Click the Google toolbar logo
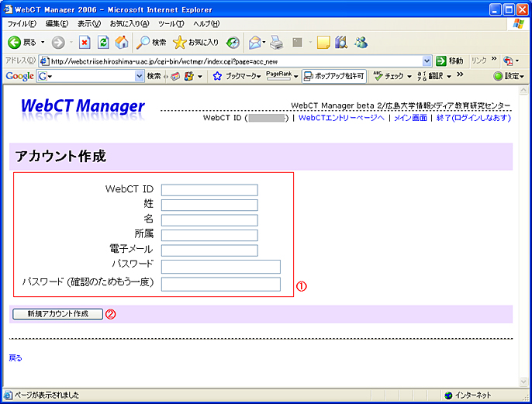532x404 pixels. pos(19,76)
